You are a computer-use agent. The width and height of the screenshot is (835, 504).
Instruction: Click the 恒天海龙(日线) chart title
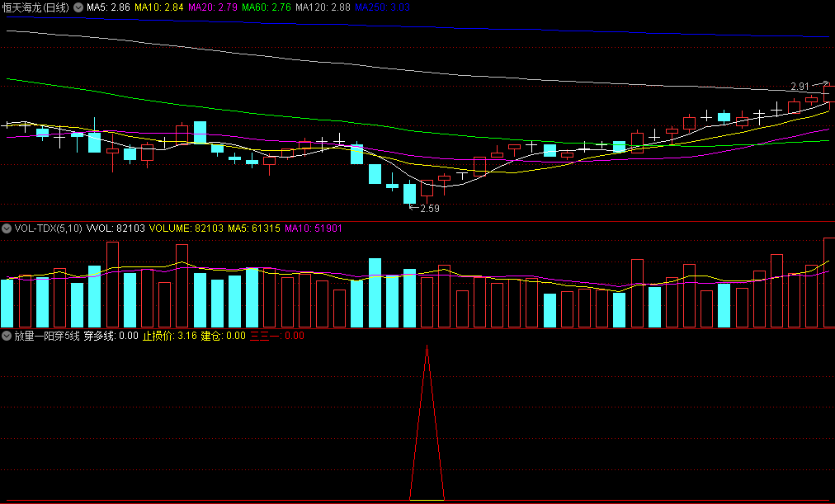35,7
